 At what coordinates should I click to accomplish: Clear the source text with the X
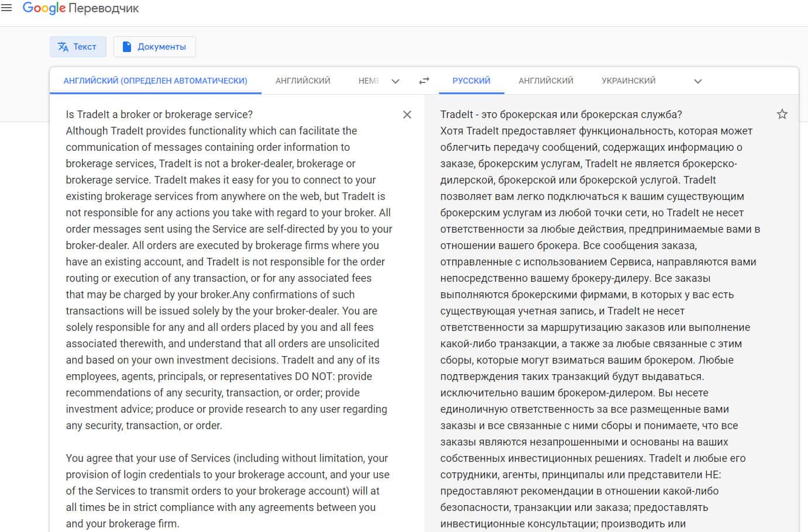tap(407, 115)
